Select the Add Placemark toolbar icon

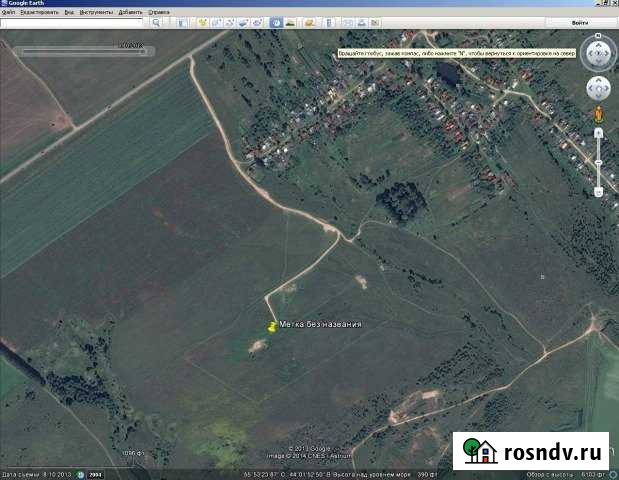pyautogui.click(x=203, y=21)
